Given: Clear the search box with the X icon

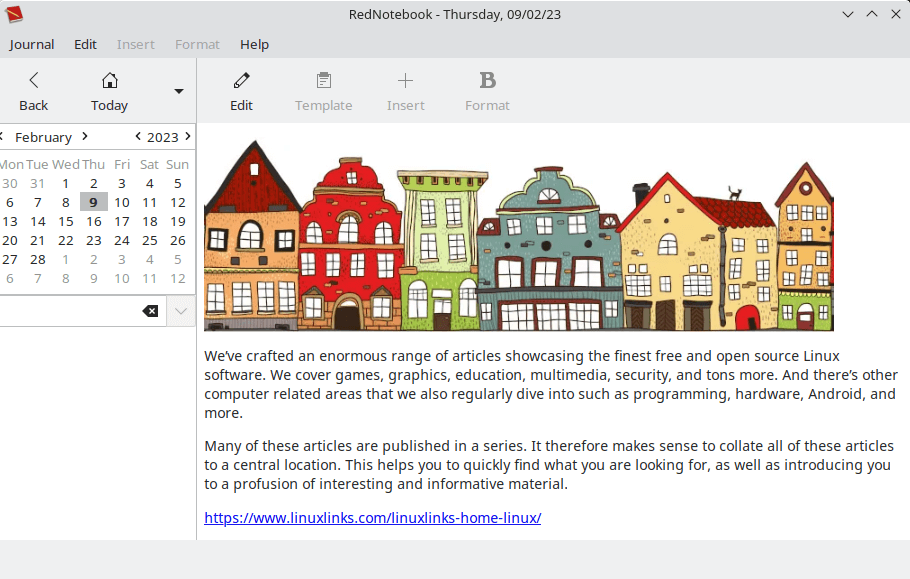Looking at the screenshot, I should click(x=150, y=310).
